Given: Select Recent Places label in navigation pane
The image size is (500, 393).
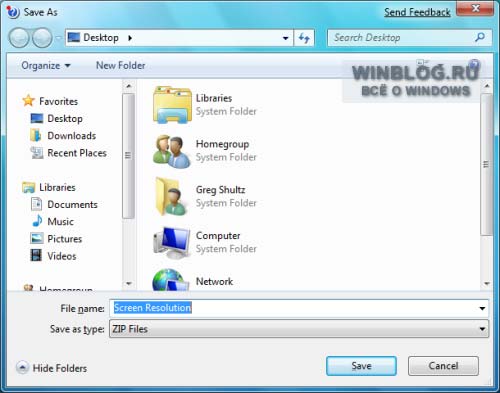Looking at the screenshot, I should tap(77, 153).
